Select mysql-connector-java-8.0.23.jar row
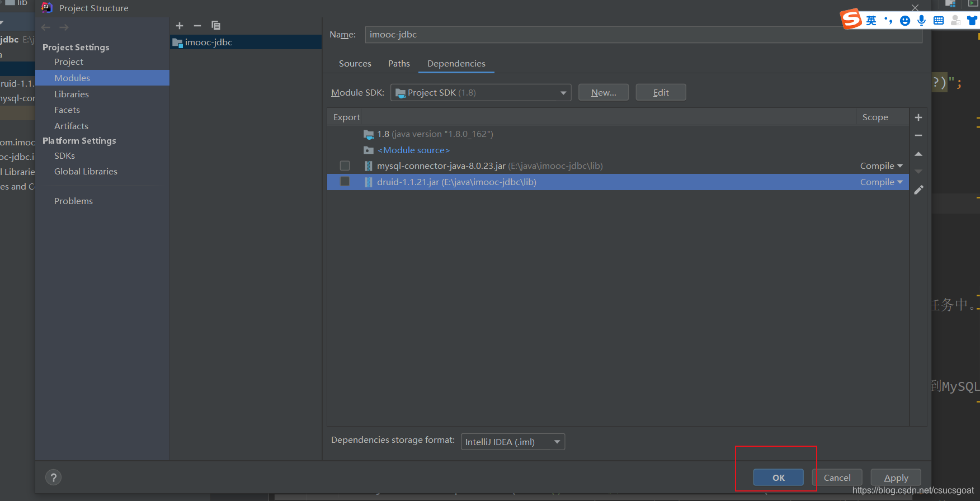The image size is (980, 501). tap(618, 166)
